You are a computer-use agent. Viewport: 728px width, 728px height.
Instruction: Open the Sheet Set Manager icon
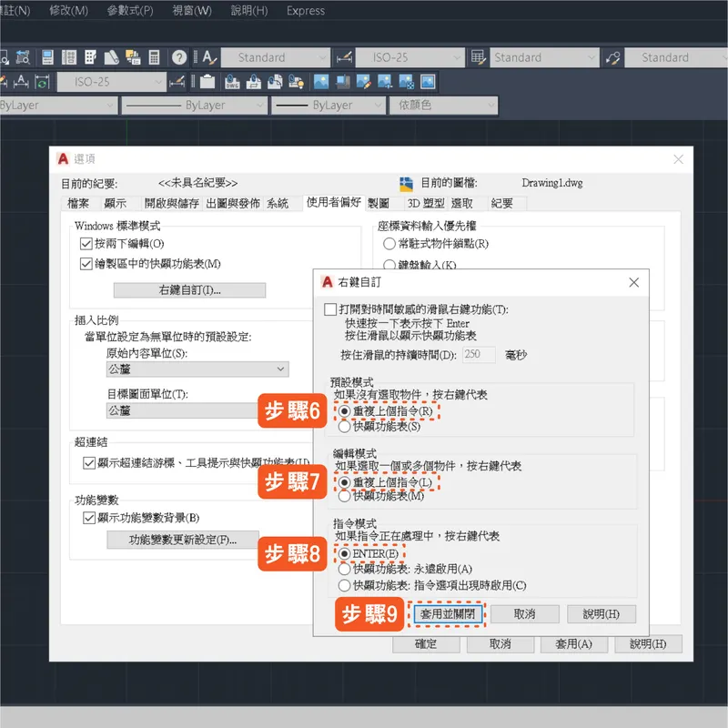(111, 57)
